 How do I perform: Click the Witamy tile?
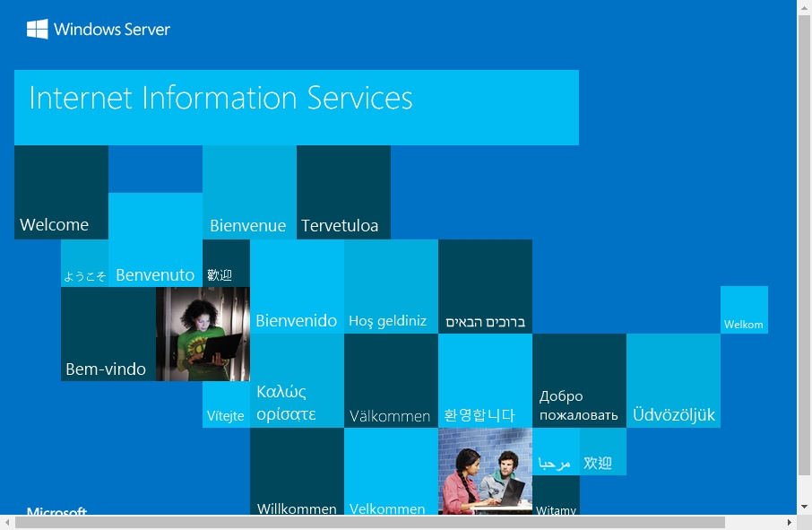click(x=556, y=495)
